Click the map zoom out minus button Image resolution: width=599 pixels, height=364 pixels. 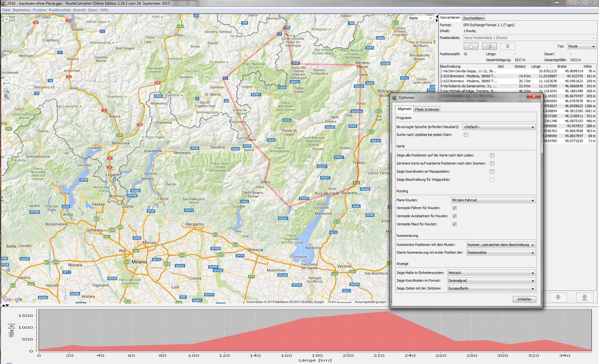coord(6,80)
